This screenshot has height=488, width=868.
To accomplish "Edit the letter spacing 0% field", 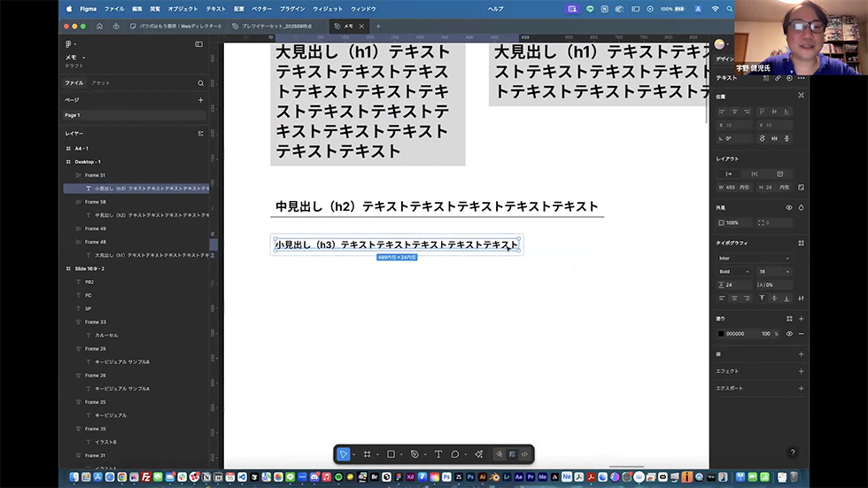I will (774, 285).
